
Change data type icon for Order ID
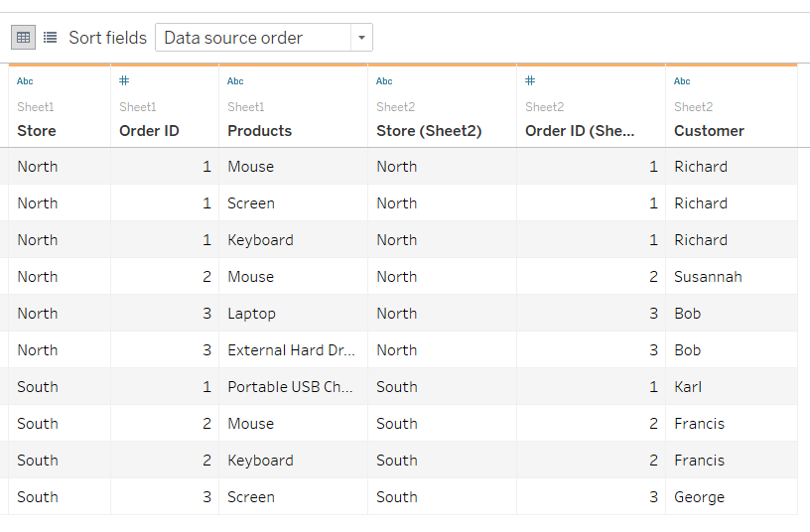click(x=124, y=81)
